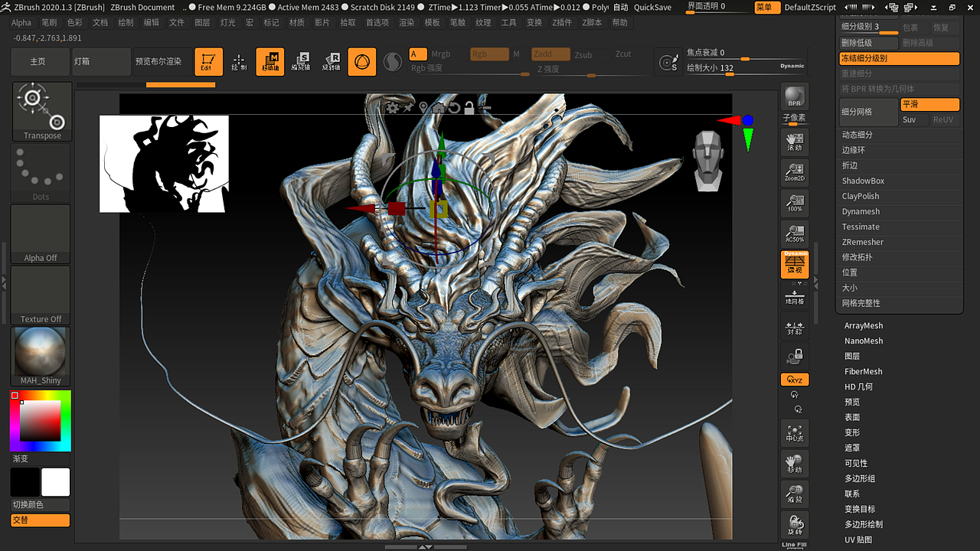Open the Brush (笔刷) menu
Image resolution: width=980 pixels, height=551 pixels.
pos(49,23)
